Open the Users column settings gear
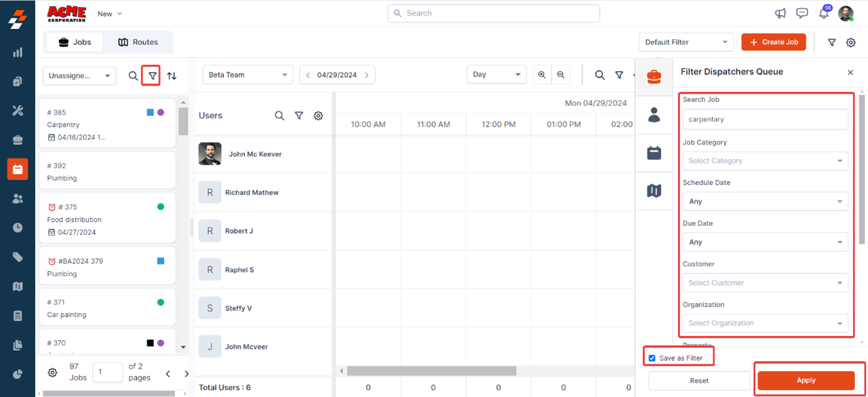 tap(318, 116)
